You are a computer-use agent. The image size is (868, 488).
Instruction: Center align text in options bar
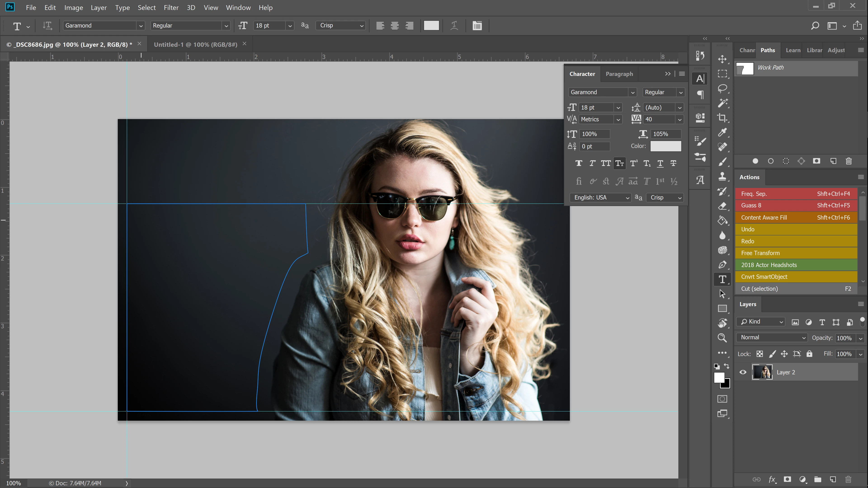(395, 26)
